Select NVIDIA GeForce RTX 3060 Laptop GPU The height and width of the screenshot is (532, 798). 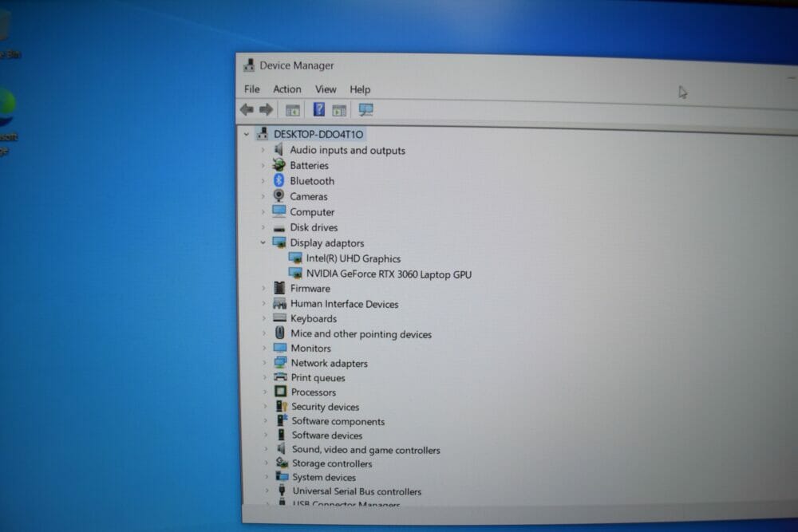click(x=389, y=274)
